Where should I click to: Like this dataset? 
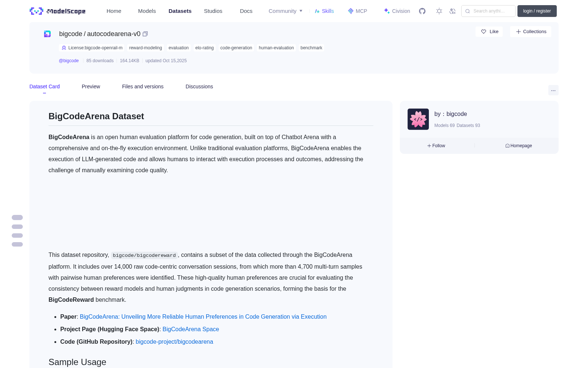coord(489,32)
